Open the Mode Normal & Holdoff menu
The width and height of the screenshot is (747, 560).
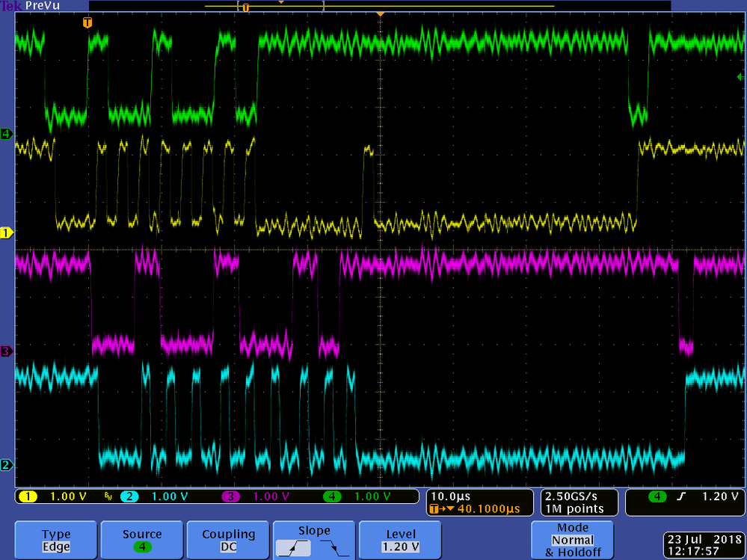click(x=572, y=541)
